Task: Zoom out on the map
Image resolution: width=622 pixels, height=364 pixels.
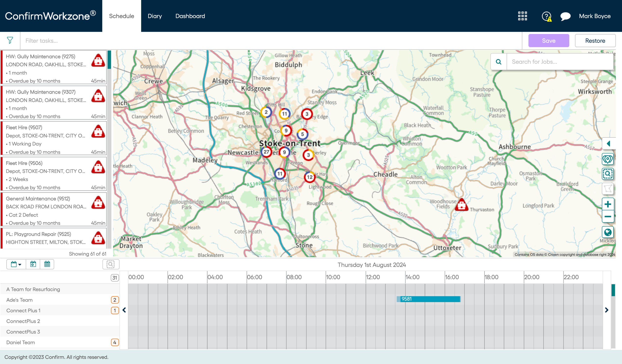Action: pyautogui.click(x=607, y=217)
